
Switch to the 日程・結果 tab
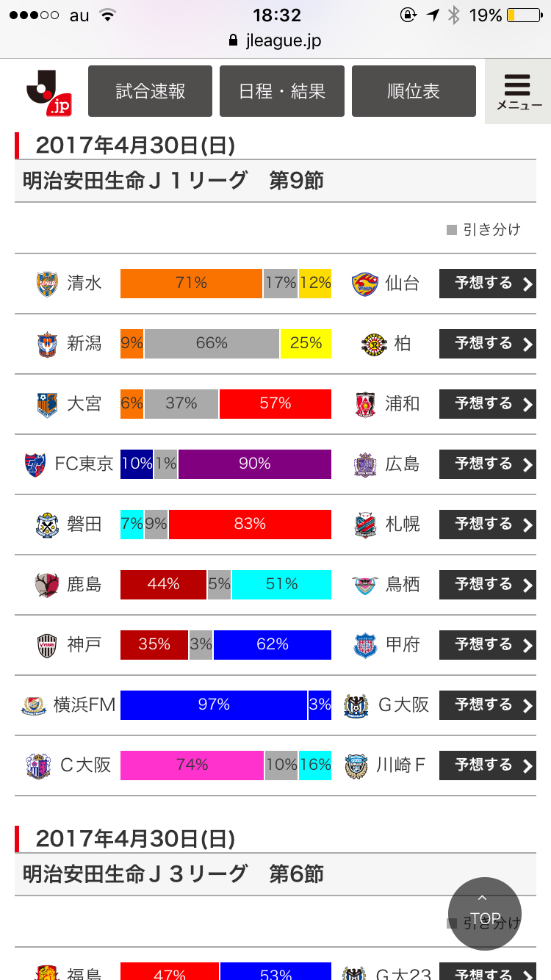click(x=281, y=91)
